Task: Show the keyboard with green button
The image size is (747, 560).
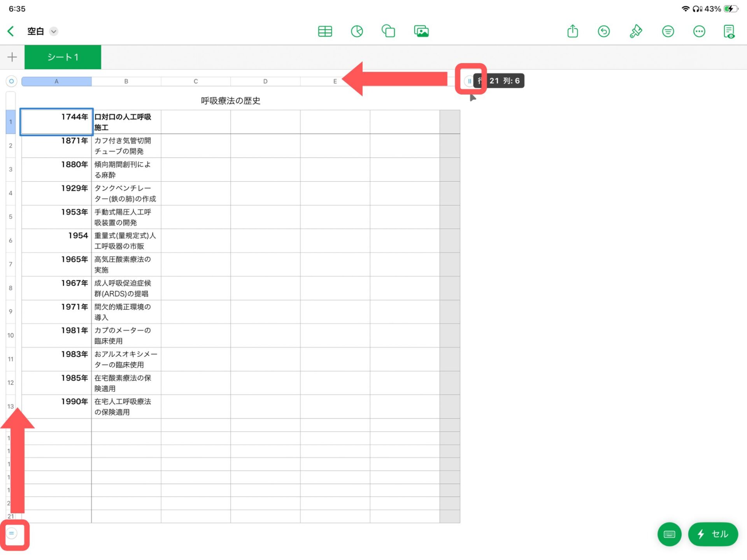Action: tap(669, 534)
